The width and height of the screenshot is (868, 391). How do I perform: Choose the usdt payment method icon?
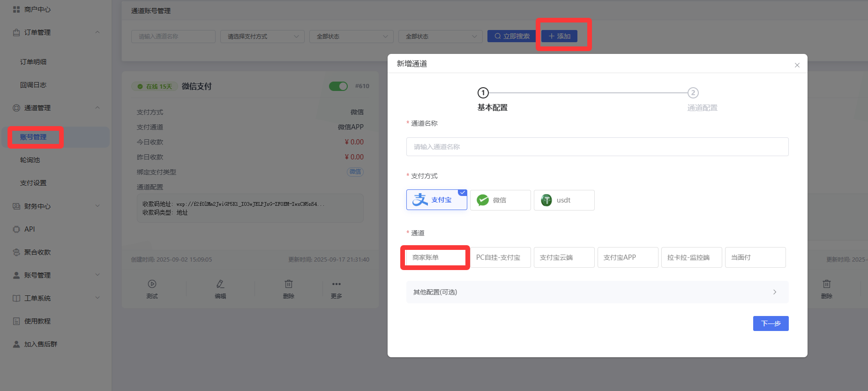(x=546, y=200)
